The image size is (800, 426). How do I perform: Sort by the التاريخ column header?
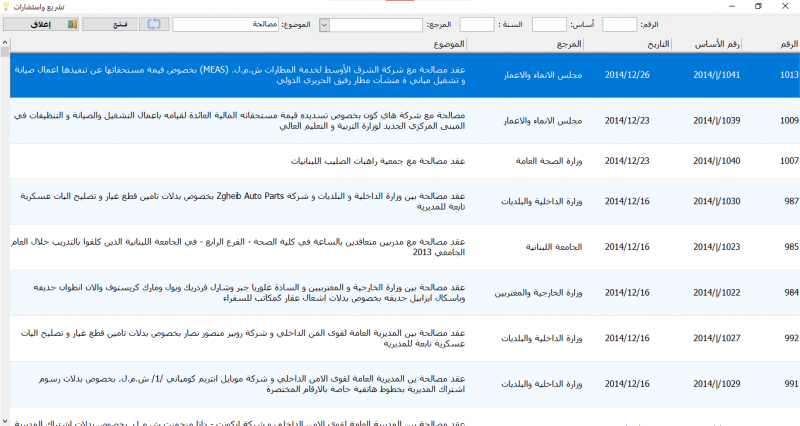628,44
